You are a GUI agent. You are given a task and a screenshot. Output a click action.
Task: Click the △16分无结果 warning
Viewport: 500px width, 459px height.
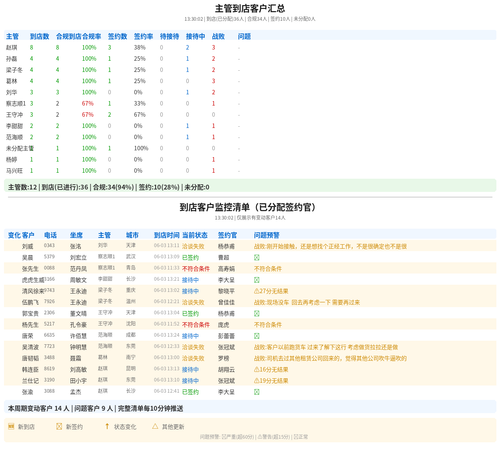[271, 369]
